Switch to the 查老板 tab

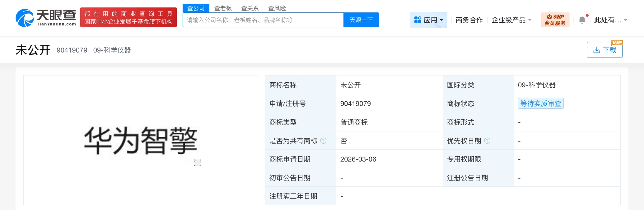point(223,8)
